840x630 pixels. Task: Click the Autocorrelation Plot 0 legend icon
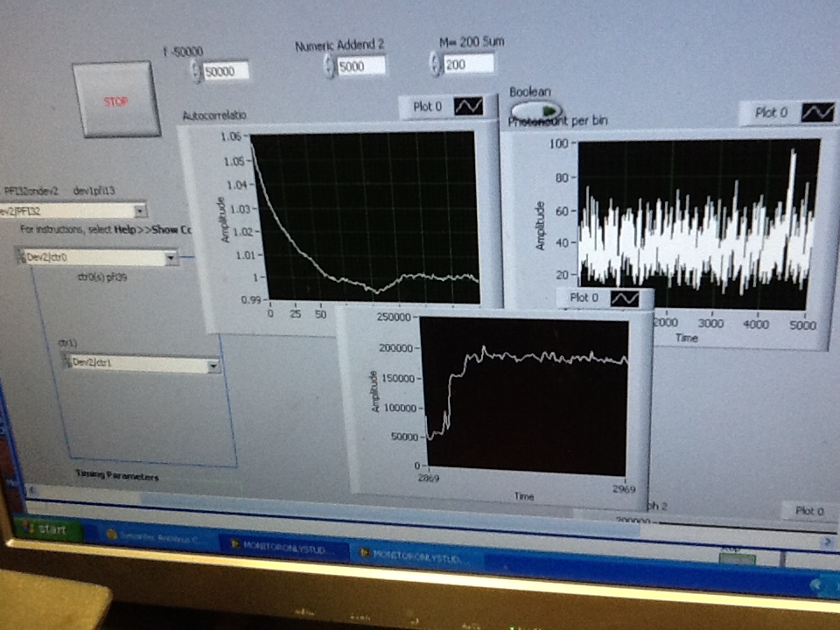click(468, 106)
